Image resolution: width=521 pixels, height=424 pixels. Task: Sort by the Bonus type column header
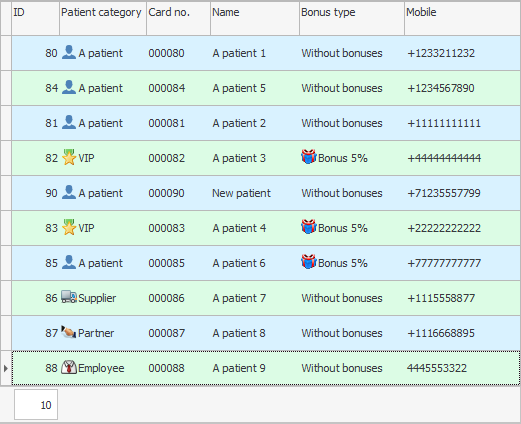point(352,18)
